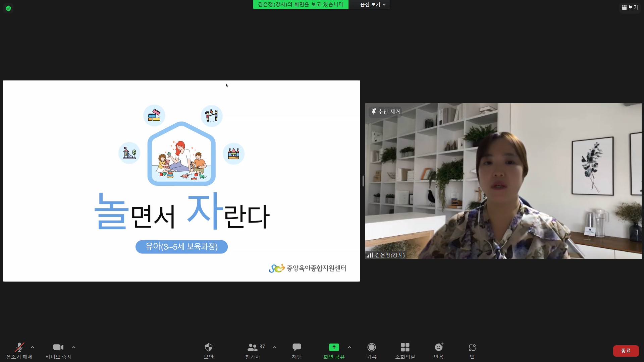Start recording with 기록 button

pos(371,351)
